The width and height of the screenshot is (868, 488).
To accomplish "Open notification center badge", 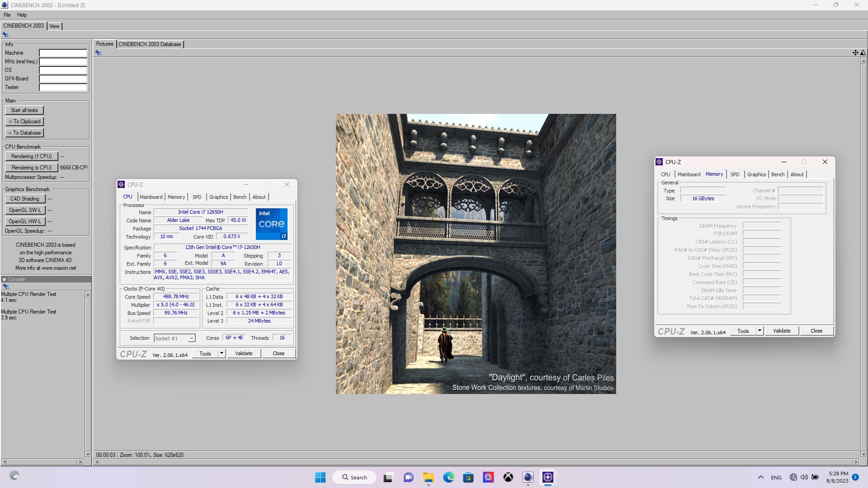I will pos(855,477).
